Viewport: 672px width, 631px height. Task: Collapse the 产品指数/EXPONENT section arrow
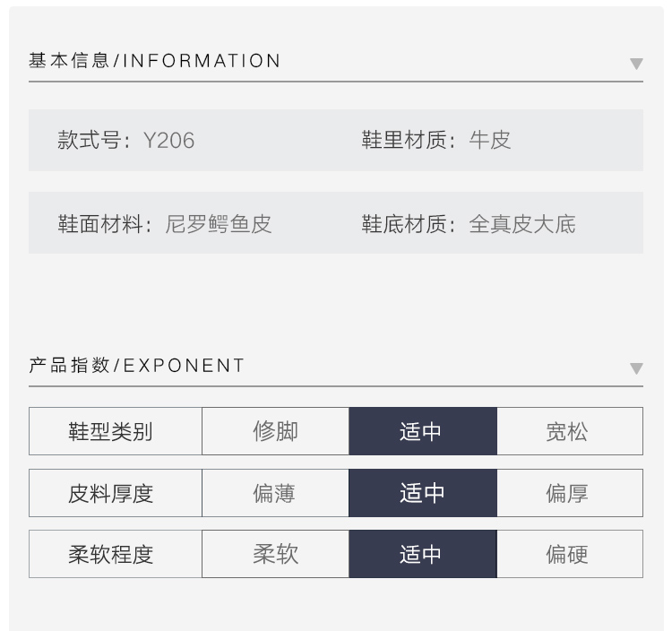[636, 368]
